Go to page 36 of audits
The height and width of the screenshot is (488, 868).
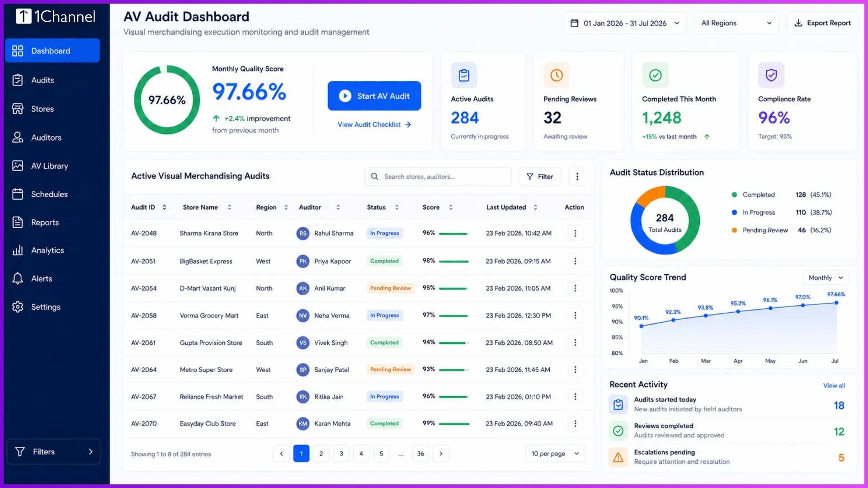[x=420, y=454]
